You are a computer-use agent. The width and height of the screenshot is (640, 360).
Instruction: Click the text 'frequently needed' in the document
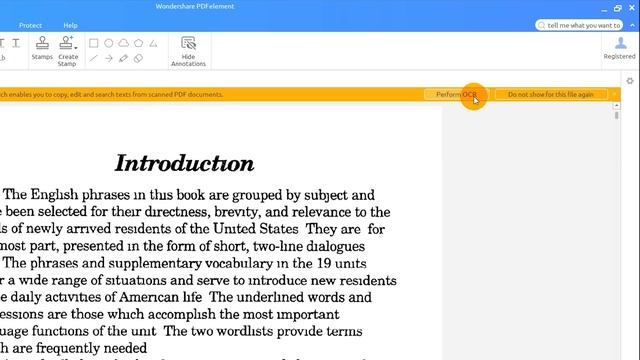91,348
